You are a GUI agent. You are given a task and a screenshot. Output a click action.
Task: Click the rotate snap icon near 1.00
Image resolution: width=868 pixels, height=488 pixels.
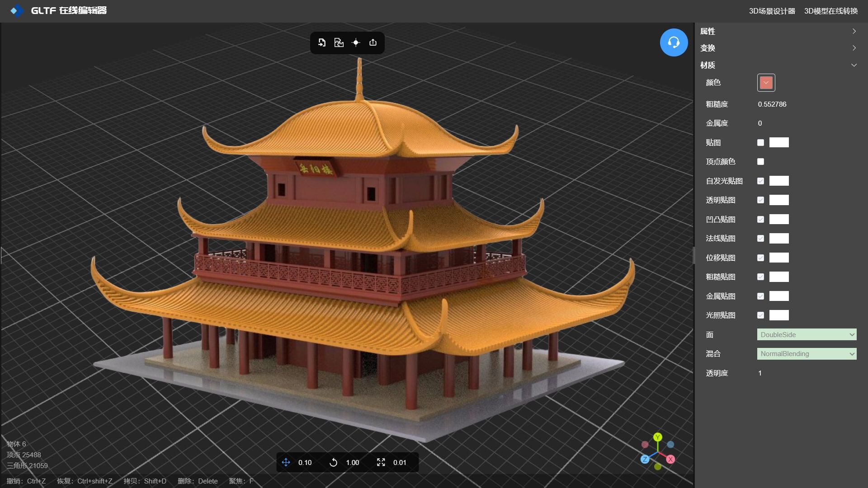click(x=333, y=462)
